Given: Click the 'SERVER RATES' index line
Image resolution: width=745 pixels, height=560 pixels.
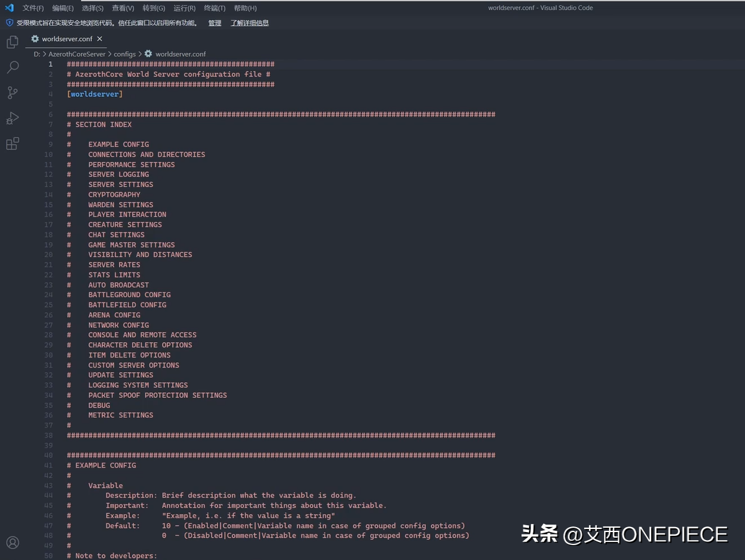Looking at the screenshot, I should pyautogui.click(x=114, y=264).
